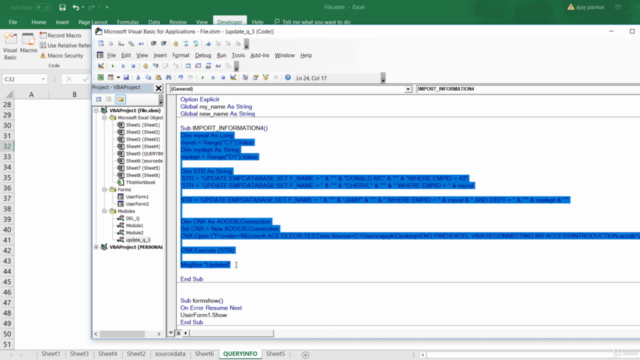Click Undo icon in VBA standard toolbar
The image size is (640, 360).
coord(180,78)
